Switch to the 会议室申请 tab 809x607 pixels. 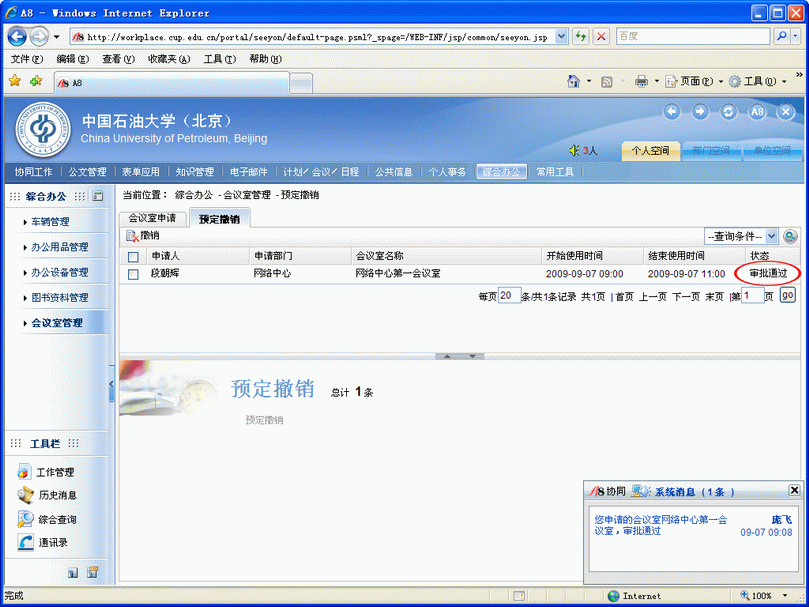[153, 218]
